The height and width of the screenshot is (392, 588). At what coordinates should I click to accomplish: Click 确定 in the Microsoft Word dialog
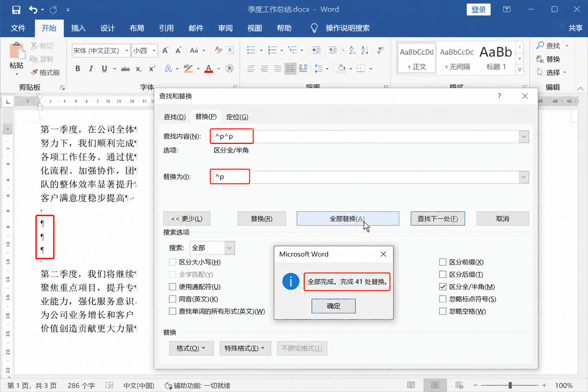click(x=334, y=306)
